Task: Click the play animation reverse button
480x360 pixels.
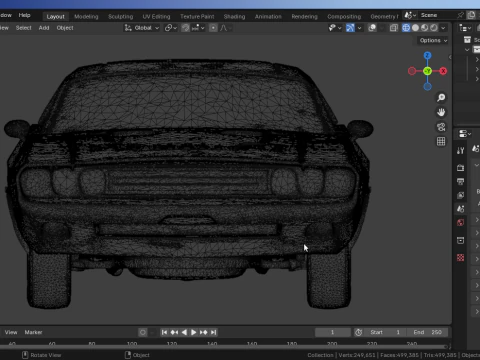Action: click(x=184, y=332)
